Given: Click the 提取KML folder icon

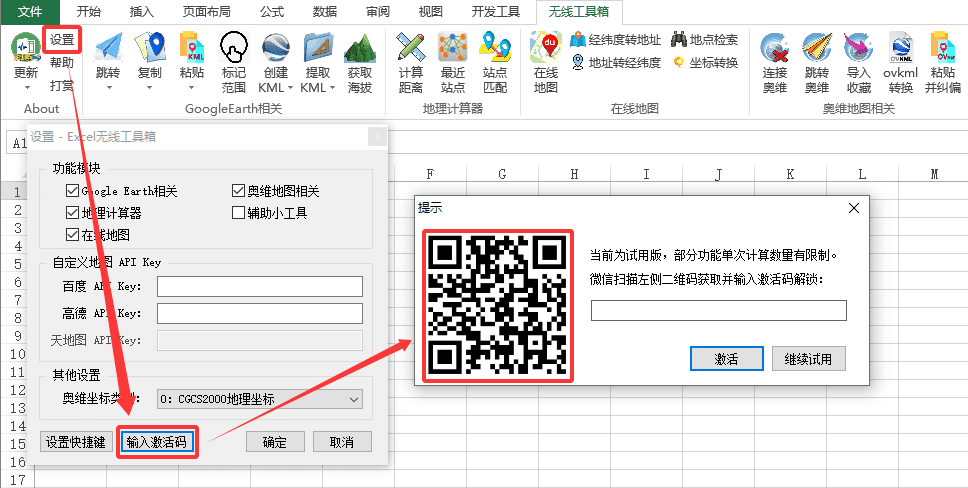Looking at the screenshot, I should [x=318, y=48].
